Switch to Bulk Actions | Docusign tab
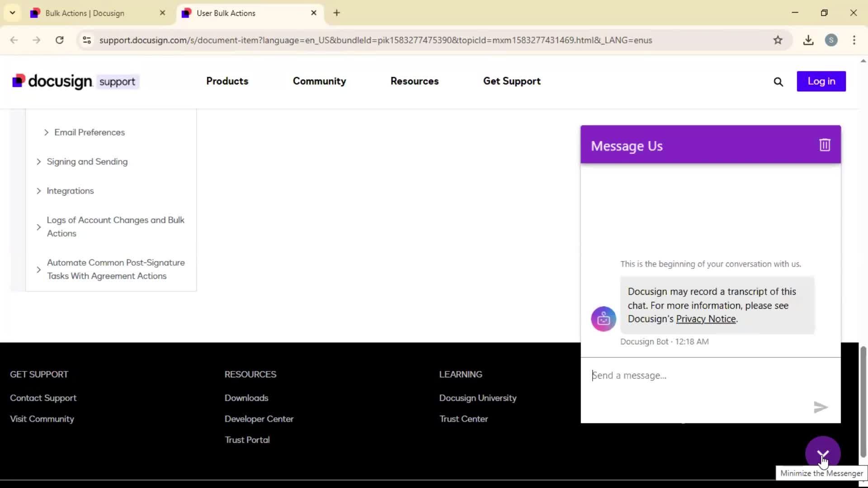Viewport: 868px width, 488px height. tap(98, 13)
